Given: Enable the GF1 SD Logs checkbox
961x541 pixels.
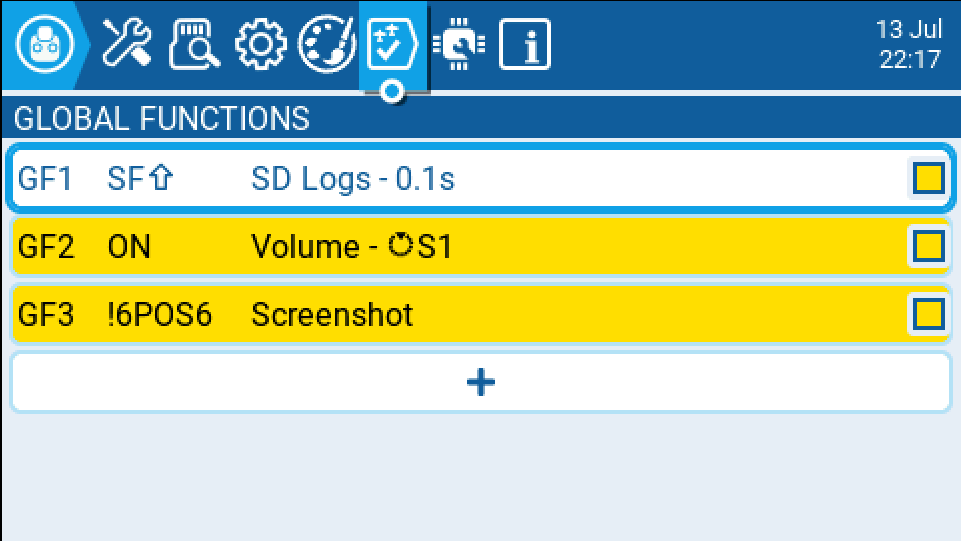Looking at the screenshot, I should (929, 178).
